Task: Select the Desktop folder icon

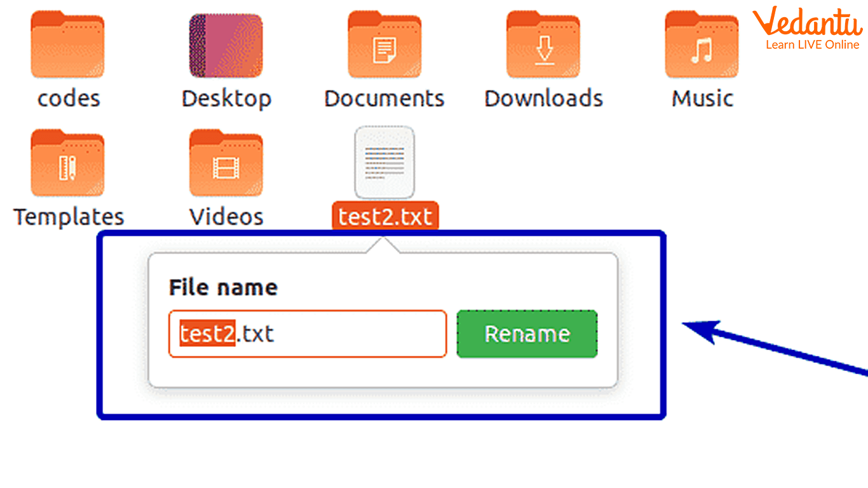Action: coord(226,46)
